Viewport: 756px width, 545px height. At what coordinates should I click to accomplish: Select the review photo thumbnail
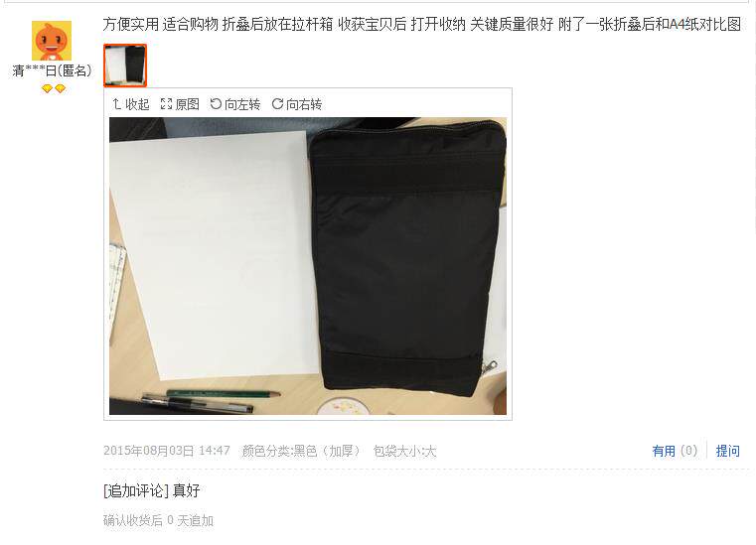click(125, 66)
